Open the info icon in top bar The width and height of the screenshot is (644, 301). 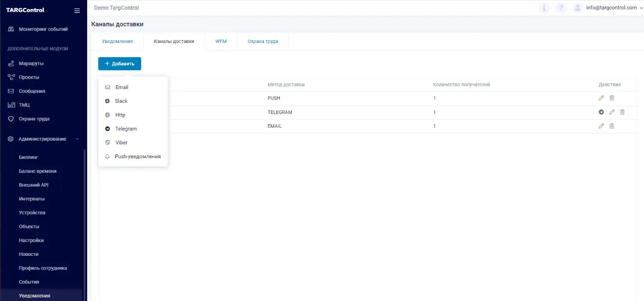click(x=544, y=8)
